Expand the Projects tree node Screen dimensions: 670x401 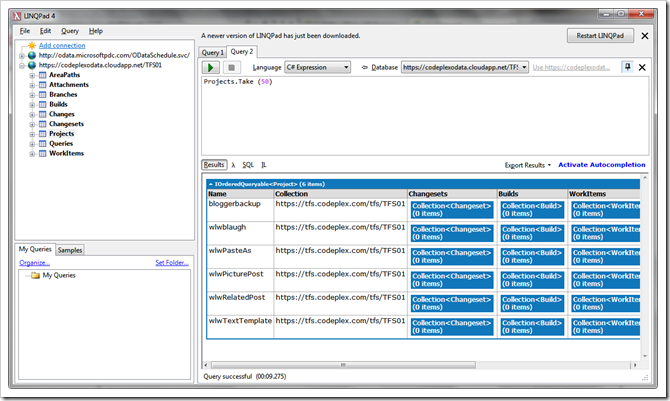coord(32,134)
